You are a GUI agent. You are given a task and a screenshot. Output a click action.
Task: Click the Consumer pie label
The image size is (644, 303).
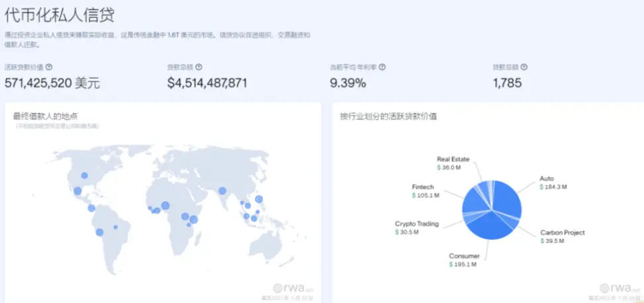pyautogui.click(x=464, y=256)
